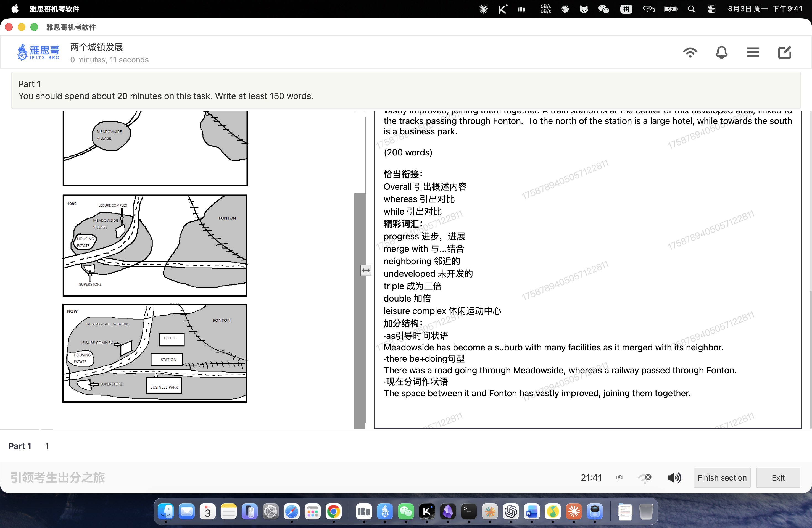The image size is (812, 528).
Task: Open the iKu app in dock
Action: (364, 511)
